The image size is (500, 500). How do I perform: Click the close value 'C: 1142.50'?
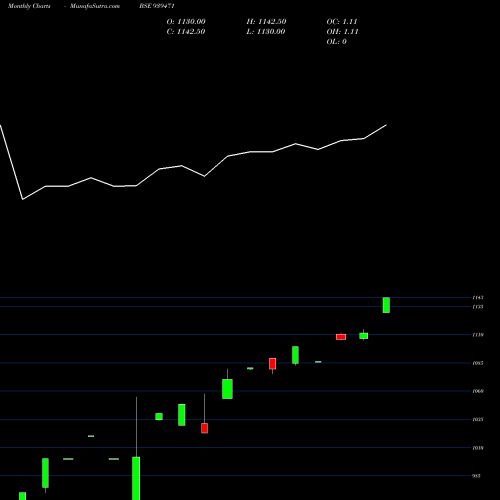(x=186, y=32)
